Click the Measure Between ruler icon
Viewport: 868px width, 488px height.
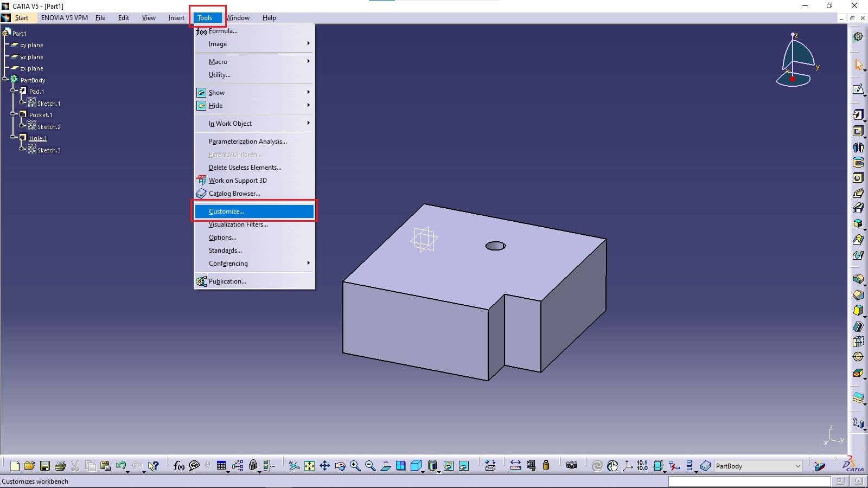[x=515, y=466]
